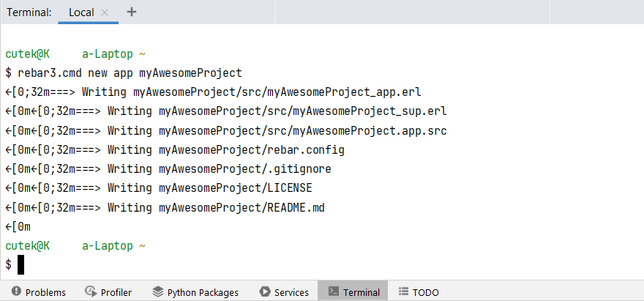Viewport: 644px width, 301px height.
Task: Add a new terminal session with plus
Action: click(x=132, y=12)
